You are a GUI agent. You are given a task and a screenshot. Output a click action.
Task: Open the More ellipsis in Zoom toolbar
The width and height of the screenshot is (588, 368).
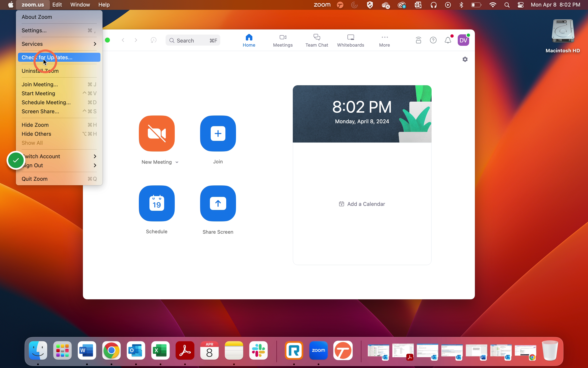(384, 41)
